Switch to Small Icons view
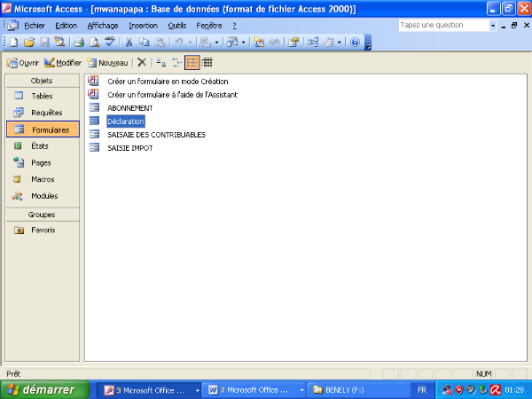Image resolution: width=532 pixels, height=399 pixels. point(176,62)
